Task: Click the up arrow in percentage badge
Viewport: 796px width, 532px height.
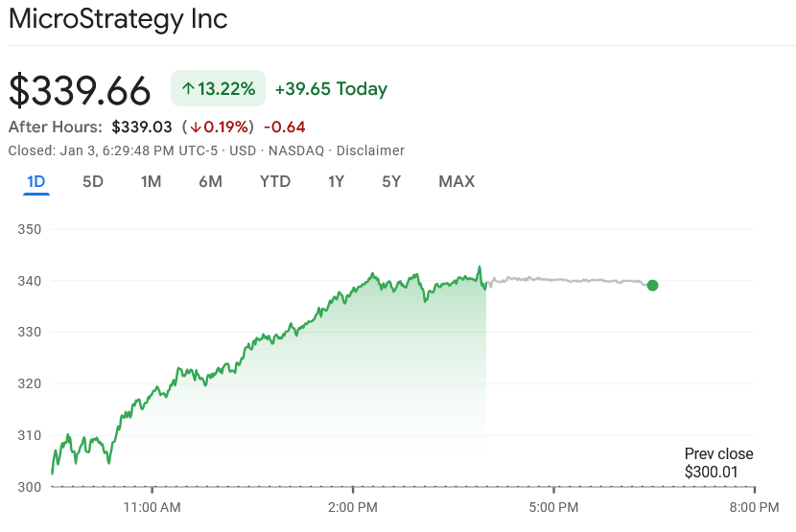Action: click(188, 89)
